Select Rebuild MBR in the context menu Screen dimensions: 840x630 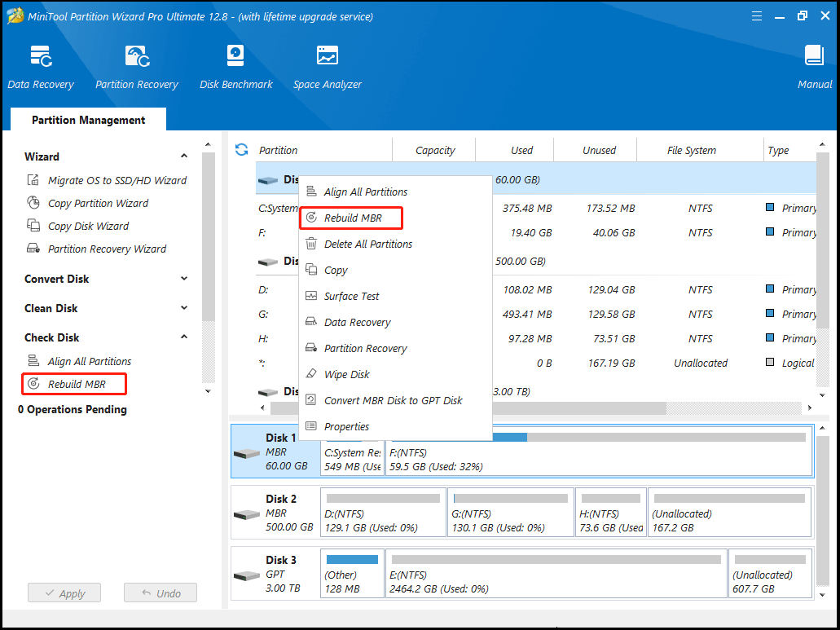click(395, 218)
